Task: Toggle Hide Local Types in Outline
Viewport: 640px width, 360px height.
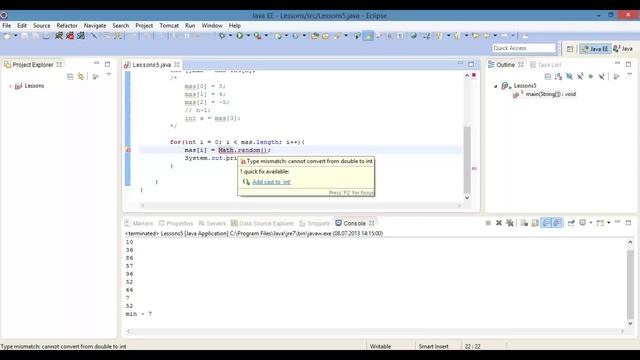Action: 601,76
